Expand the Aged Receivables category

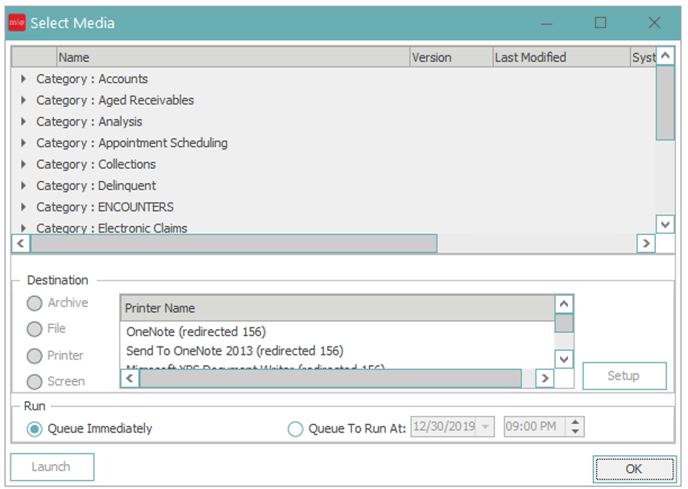click(x=23, y=100)
